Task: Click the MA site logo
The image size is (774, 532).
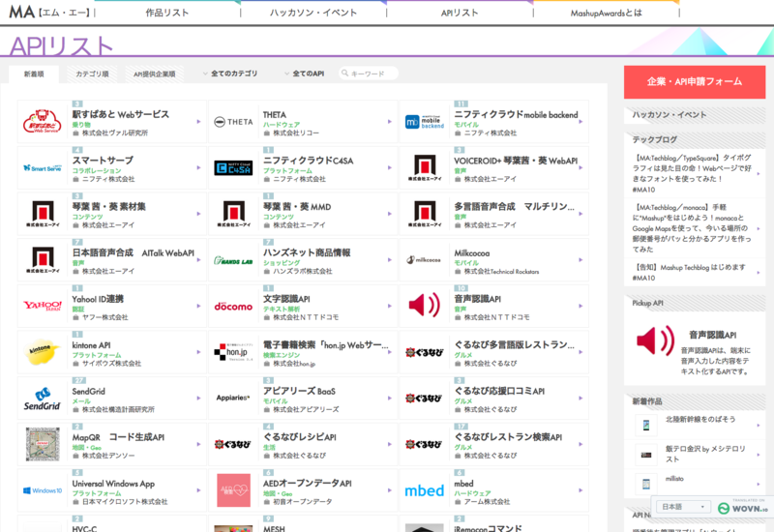Action: (49, 12)
